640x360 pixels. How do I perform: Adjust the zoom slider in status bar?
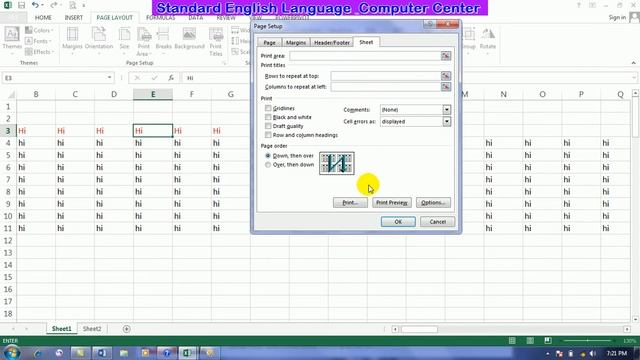(x=587, y=340)
